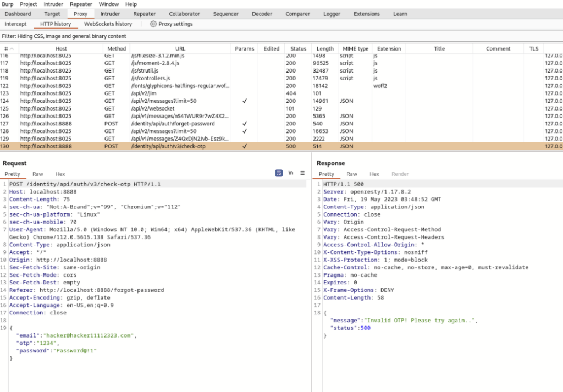The width and height of the screenshot is (563, 392).
Task: Switch the Response panel to Raw view
Action: [x=352, y=174]
